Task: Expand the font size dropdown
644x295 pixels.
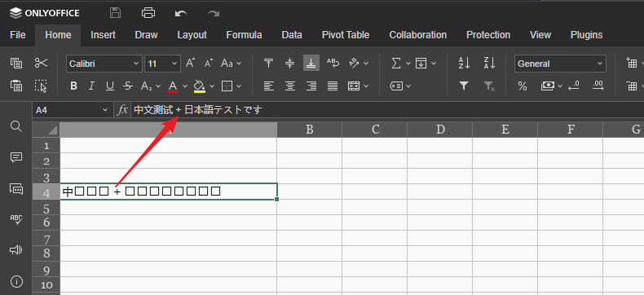Action: tap(174, 64)
